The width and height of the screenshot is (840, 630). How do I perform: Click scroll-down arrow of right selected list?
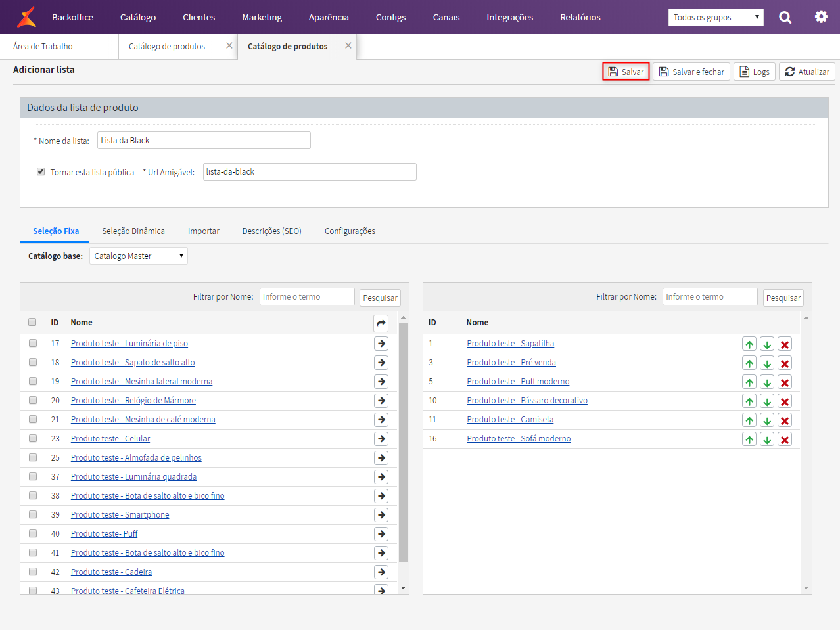point(806,588)
